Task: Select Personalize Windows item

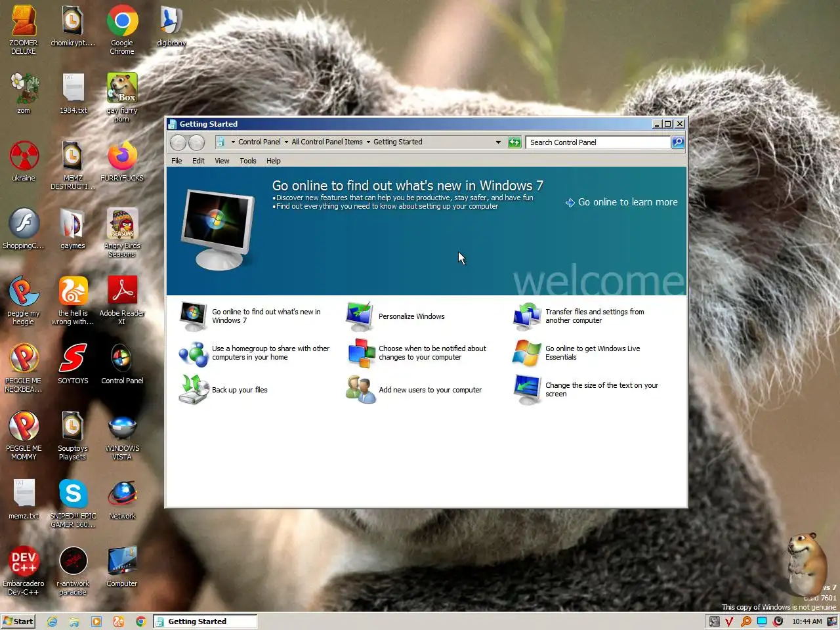Action: coord(396,316)
